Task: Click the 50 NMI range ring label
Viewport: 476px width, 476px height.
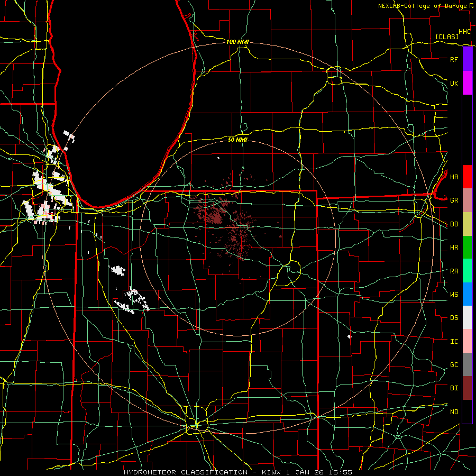Action: pyautogui.click(x=237, y=140)
